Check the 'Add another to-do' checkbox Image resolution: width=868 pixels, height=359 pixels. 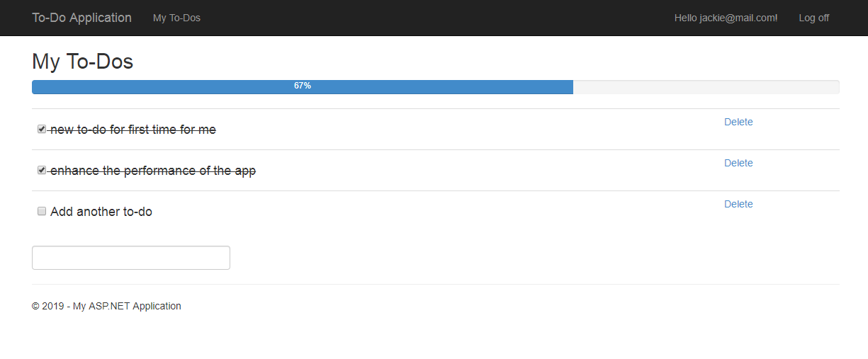pos(42,211)
